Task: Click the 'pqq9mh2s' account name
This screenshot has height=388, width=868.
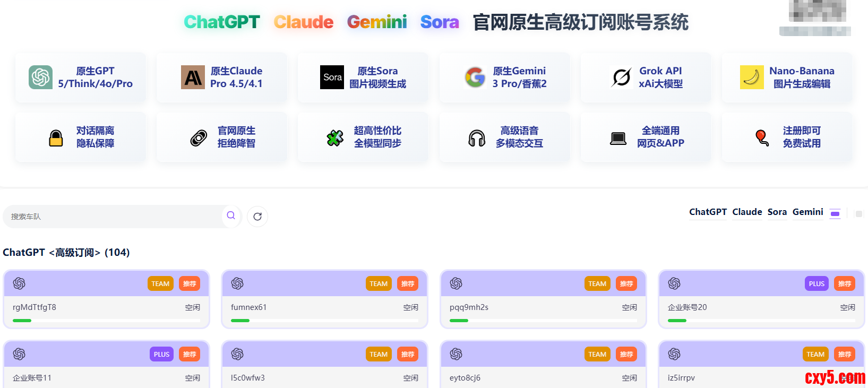Action: click(x=469, y=307)
